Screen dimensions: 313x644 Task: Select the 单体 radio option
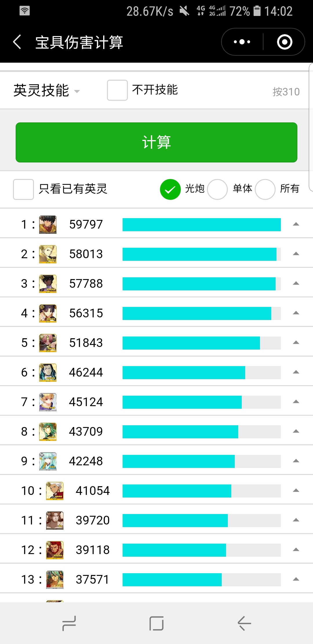217,189
